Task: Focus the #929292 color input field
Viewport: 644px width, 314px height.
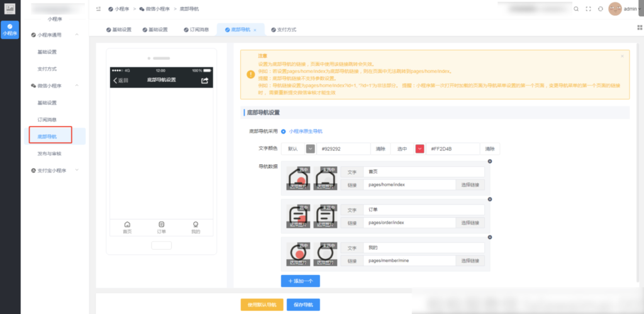Action: point(343,149)
